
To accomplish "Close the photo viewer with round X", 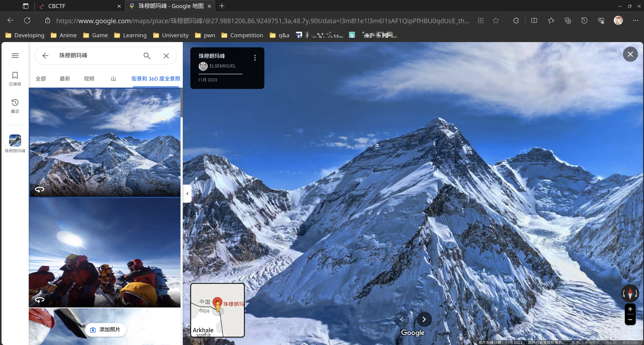I will [630, 54].
